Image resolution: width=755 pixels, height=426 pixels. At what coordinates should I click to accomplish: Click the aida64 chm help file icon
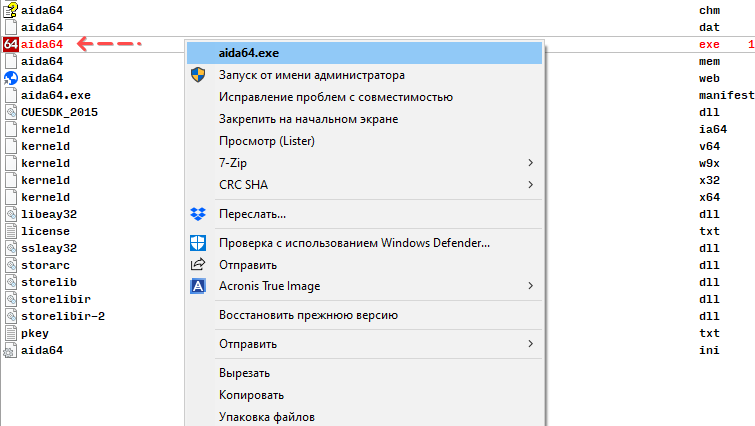11,10
